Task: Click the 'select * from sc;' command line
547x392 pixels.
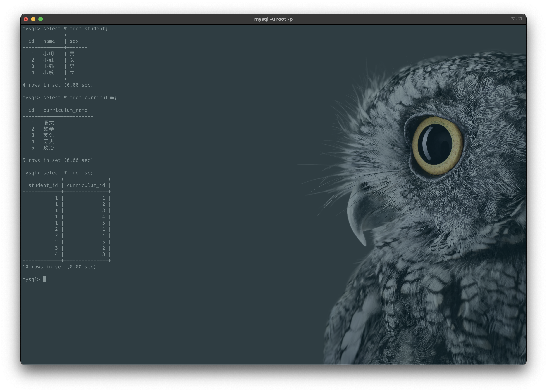Action: tap(68, 173)
